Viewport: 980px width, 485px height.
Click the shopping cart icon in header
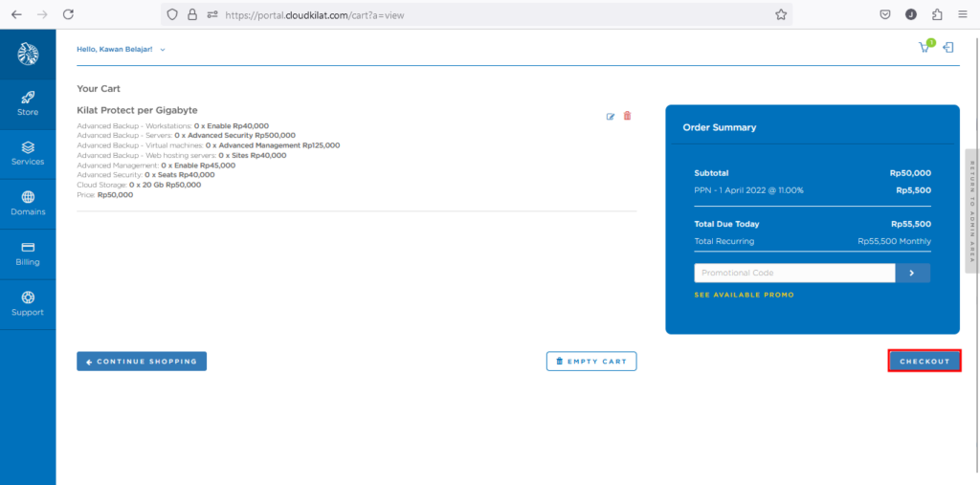[924, 48]
